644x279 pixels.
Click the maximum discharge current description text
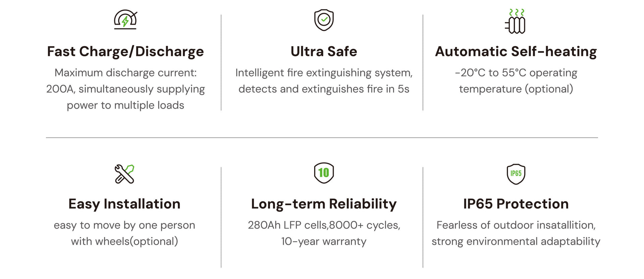(x=125, y=89)
